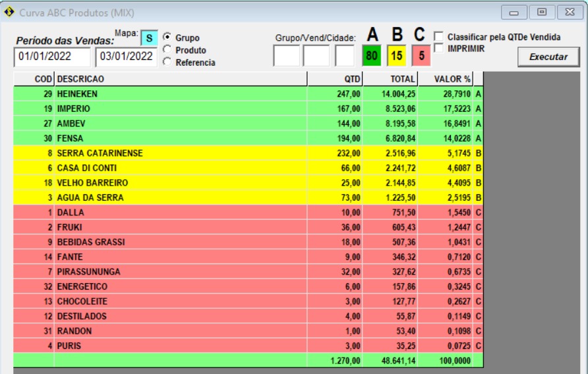Click the Mapa field showing S
Screen dimensions: 588x374
pos(149,39)
